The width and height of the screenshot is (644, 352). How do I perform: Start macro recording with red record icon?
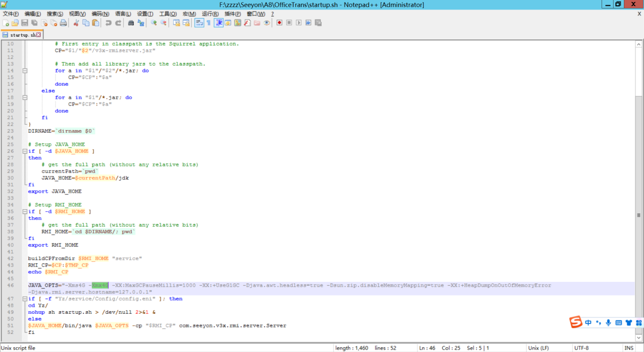click(279, 23)
